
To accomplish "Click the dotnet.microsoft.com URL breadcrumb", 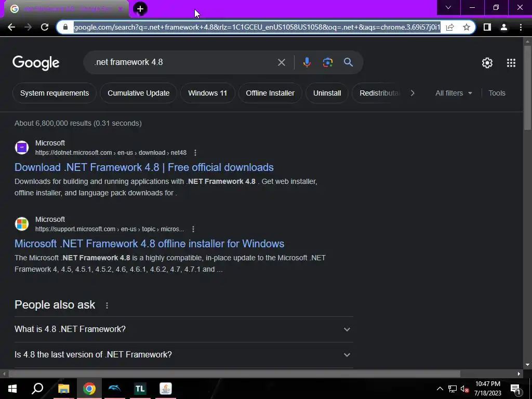I will [x=111, y=153].
